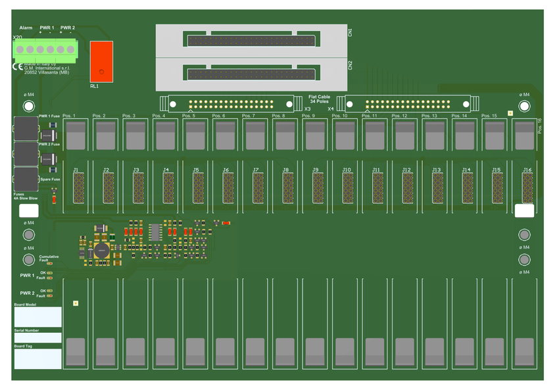Click the X3 flat cable connector
559x392 pixels.
click(x=230, y=104)
